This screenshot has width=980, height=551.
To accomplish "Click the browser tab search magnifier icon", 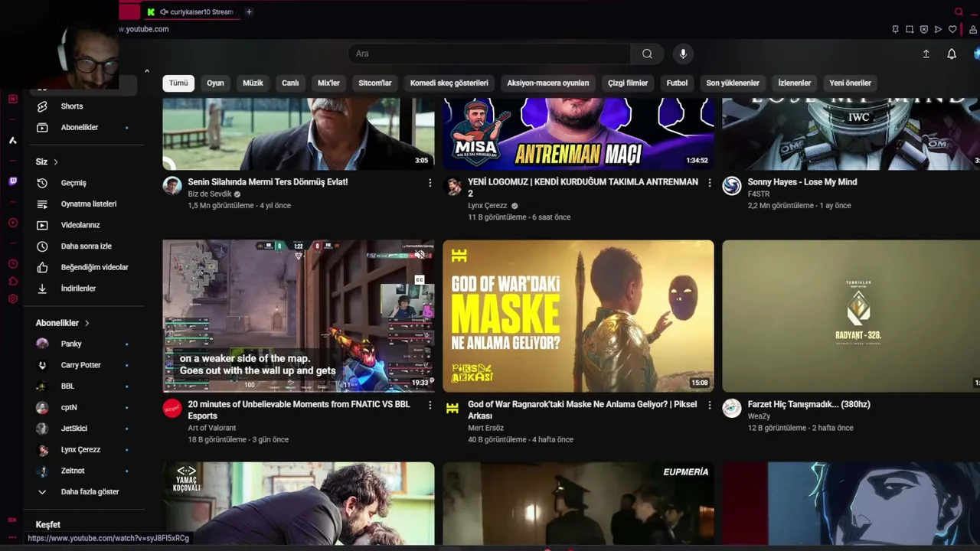I will coord(959,11).
